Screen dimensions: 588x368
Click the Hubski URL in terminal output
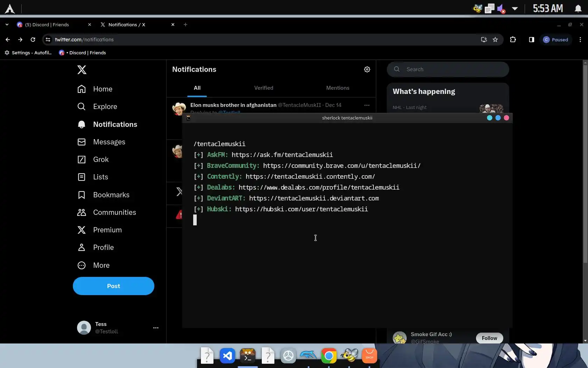coord(301,209)
